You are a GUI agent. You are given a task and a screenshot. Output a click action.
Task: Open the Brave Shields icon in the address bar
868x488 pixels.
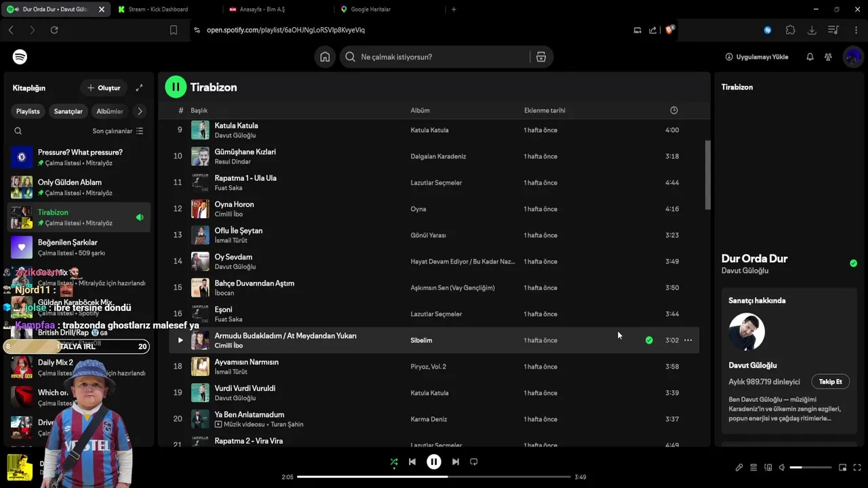point(670,30)
